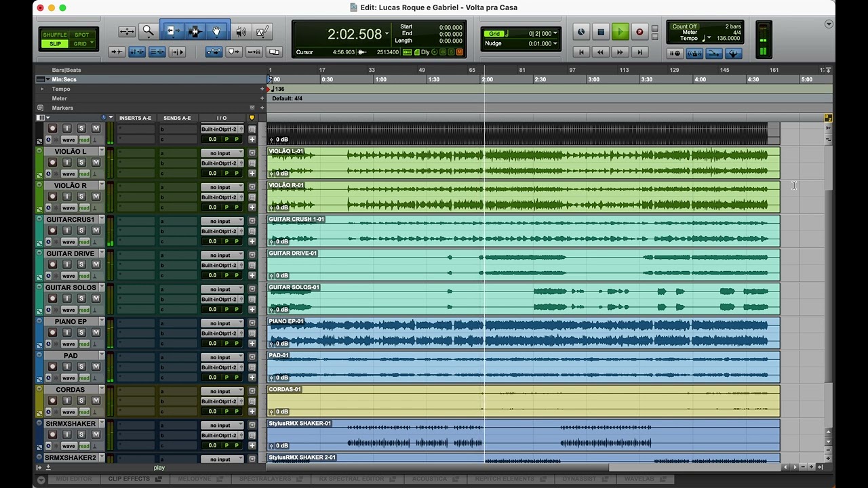This screenshot has height=488, width=868.
Task: Enable SPOT edit mode
Action: tap(81, 35)
